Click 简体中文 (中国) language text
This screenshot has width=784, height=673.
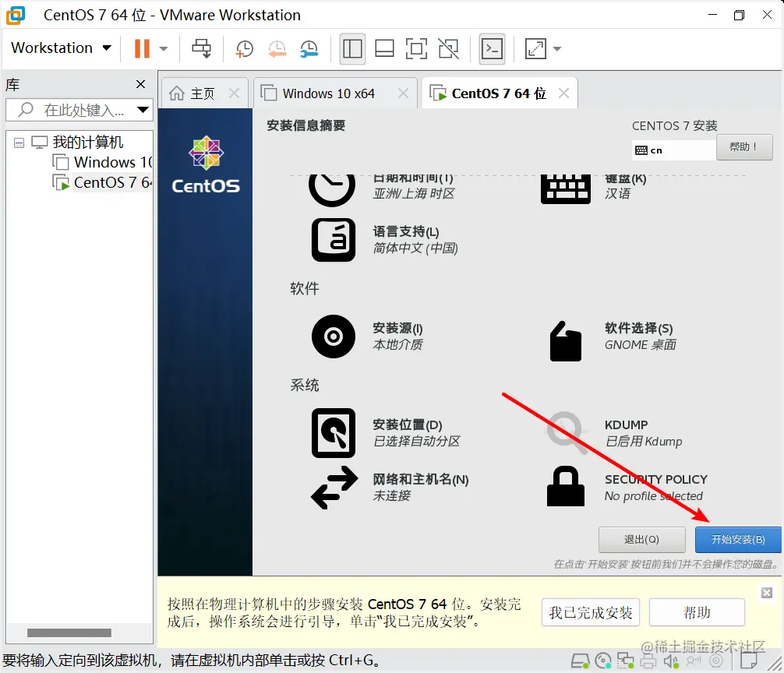tap(415, 248)
